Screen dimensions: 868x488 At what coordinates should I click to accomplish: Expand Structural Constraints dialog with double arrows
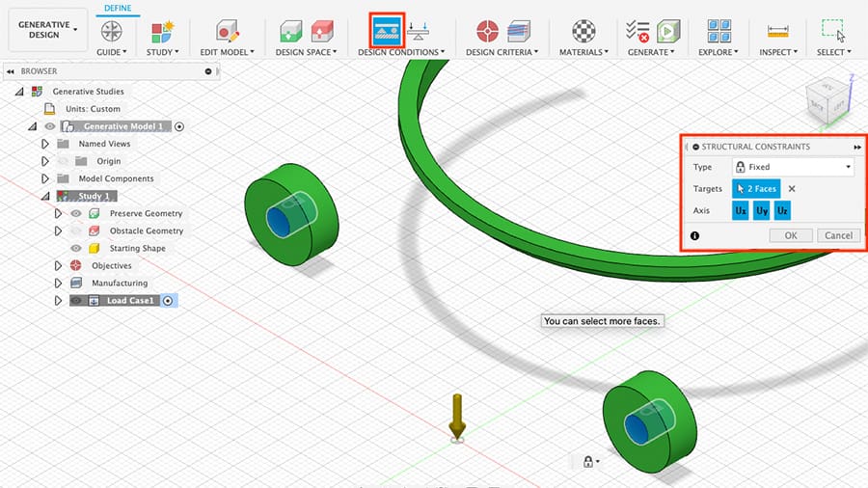857,148
